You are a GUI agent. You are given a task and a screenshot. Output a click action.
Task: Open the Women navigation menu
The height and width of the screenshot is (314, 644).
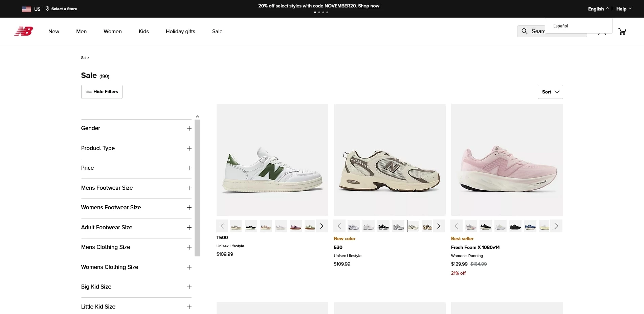point(112,31)
